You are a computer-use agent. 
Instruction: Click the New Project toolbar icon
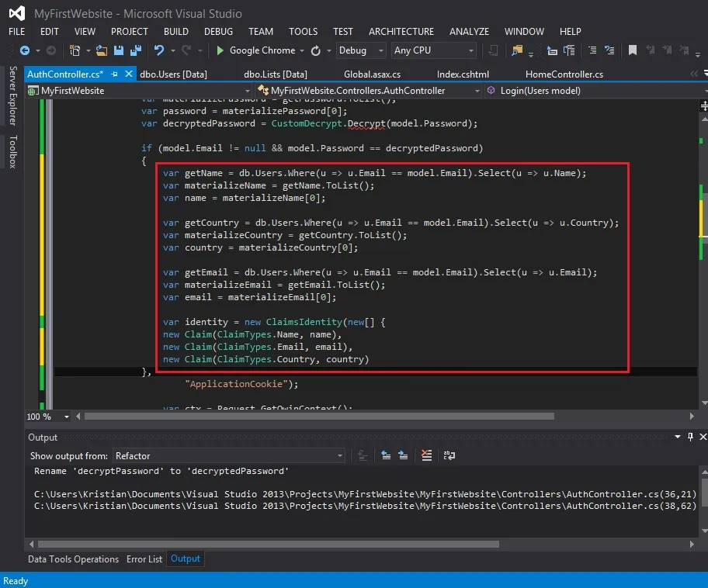click(75, 50)
